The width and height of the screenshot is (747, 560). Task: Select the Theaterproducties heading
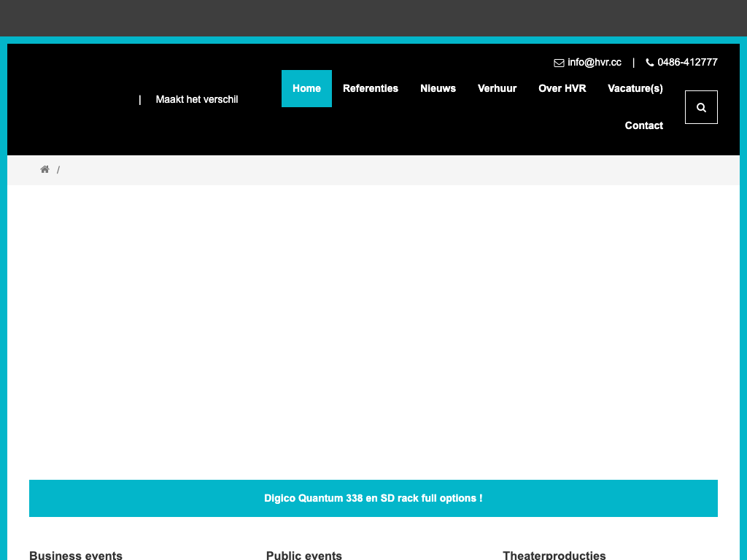(554, 555)
